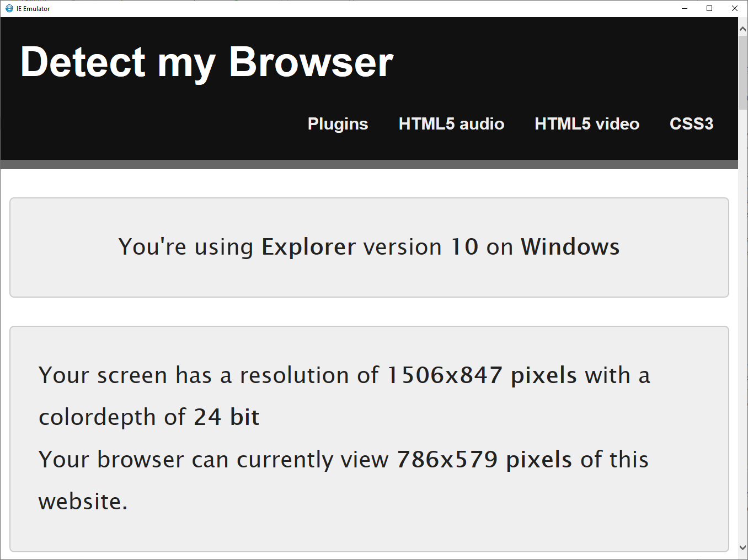
Task: Click the browser version number 10
Action: pyautogui.click(x=464, y=247)
